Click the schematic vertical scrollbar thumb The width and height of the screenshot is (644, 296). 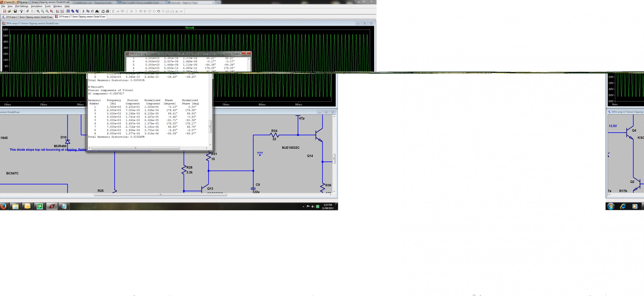pos(334,158)
